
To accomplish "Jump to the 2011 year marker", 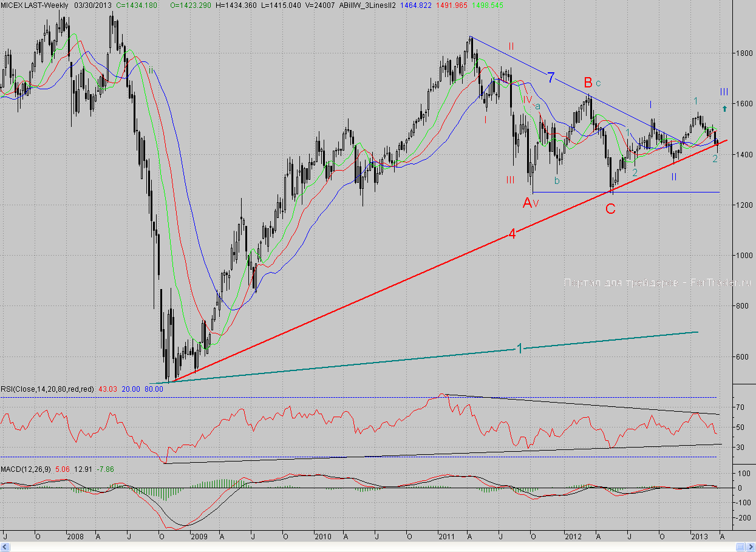I will click(446, 537).
